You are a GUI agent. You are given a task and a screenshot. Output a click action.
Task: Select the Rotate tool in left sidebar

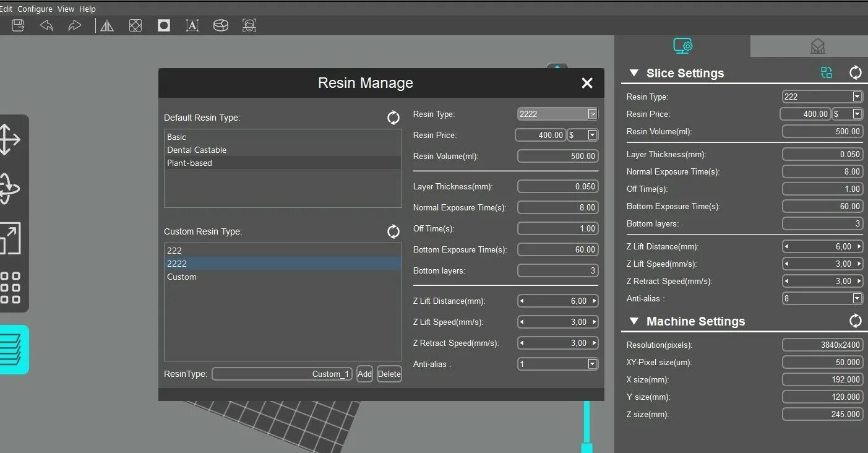[8, 189]
